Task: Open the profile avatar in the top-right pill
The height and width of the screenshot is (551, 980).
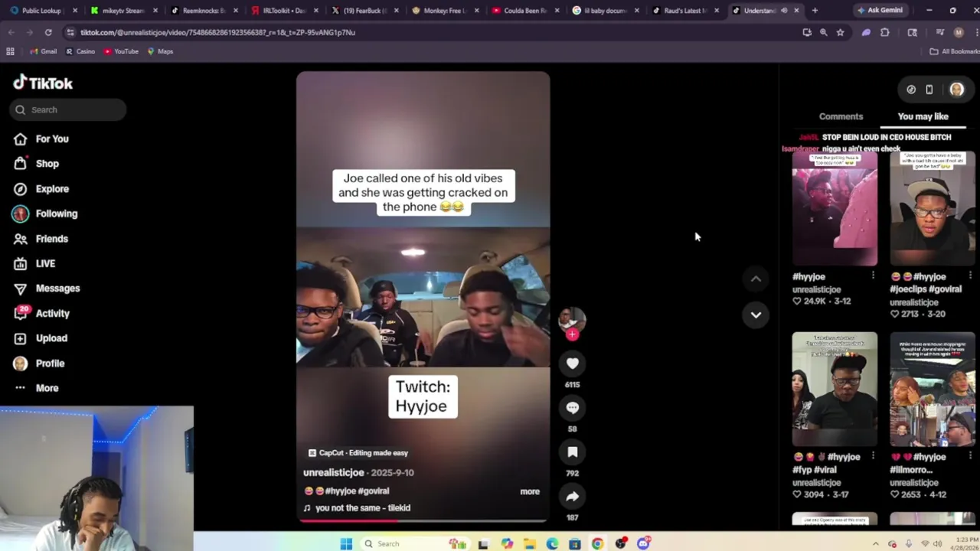Action: 956,90
